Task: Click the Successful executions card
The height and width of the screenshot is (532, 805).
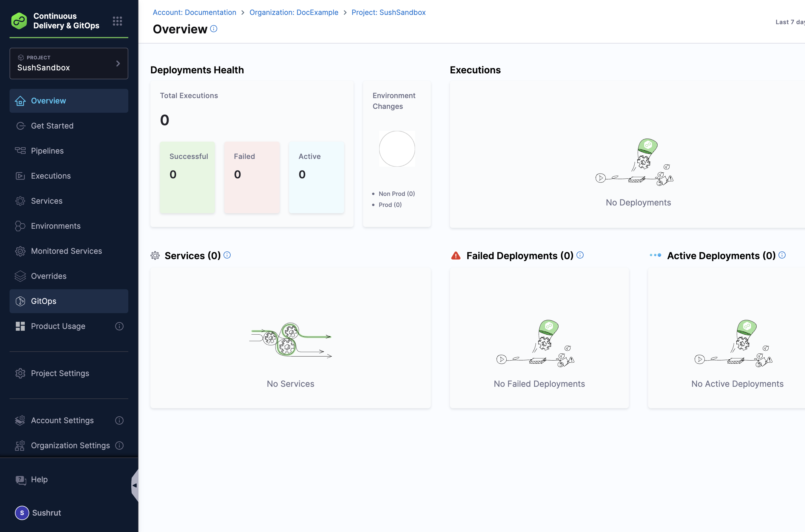Action: pos(187,177)
